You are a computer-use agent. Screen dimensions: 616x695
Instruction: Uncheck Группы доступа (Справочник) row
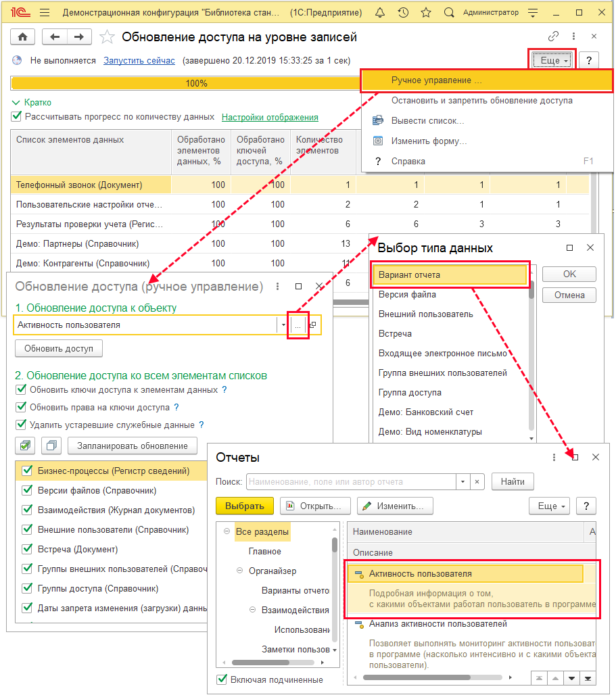[x=27, y=588]
